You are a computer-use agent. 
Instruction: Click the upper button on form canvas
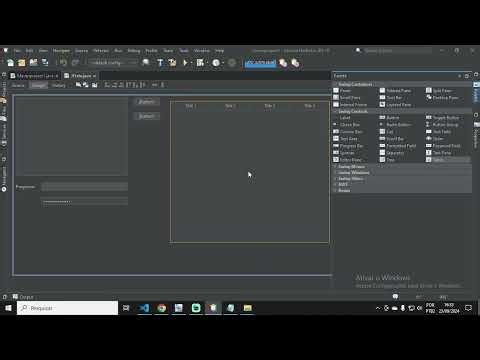147,102
